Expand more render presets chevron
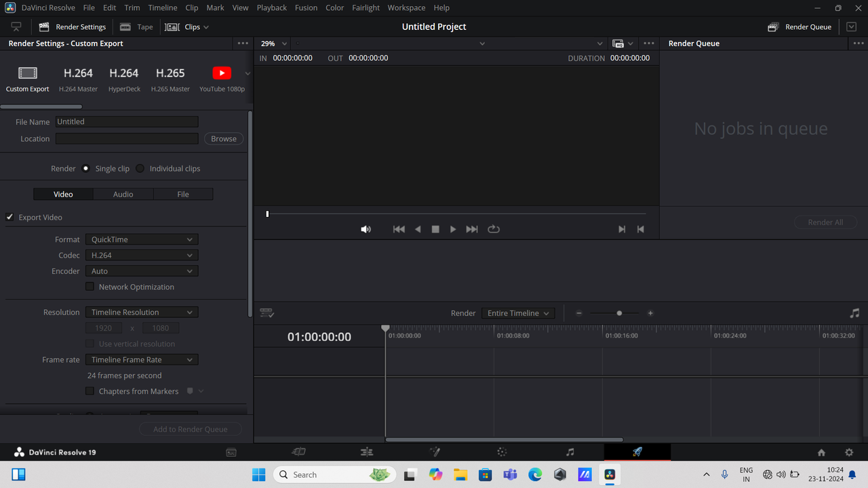 248,73
